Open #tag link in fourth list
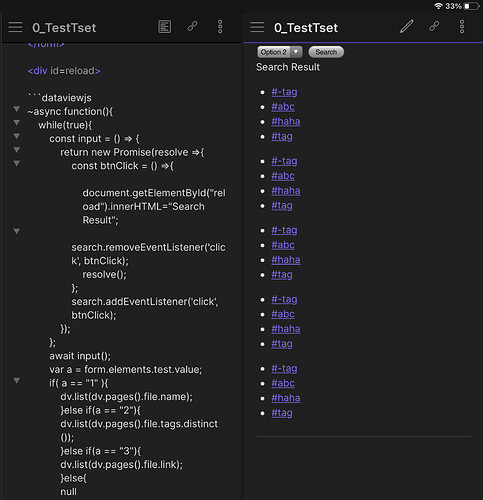Screen dimensions: 483x500 click(282, 344)
